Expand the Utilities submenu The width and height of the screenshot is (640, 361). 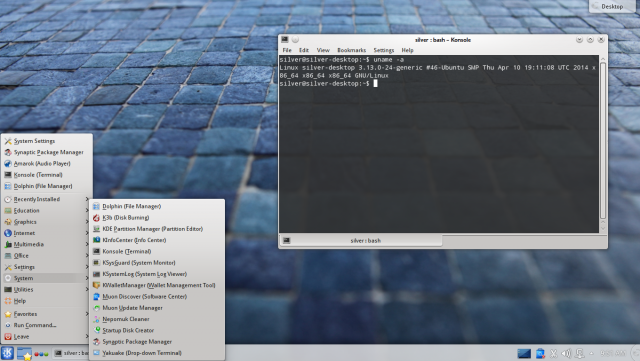[x=47, y=290]
